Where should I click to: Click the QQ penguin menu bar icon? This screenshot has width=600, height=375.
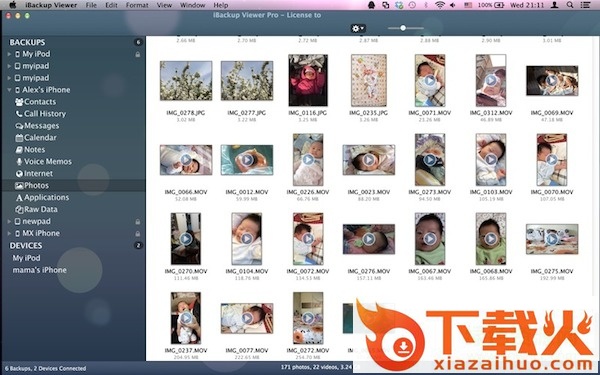pos(371,5)
